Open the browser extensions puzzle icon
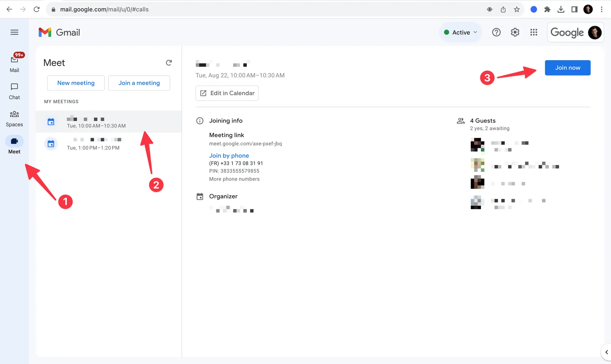Screen dimensions: 611x364 547,9
